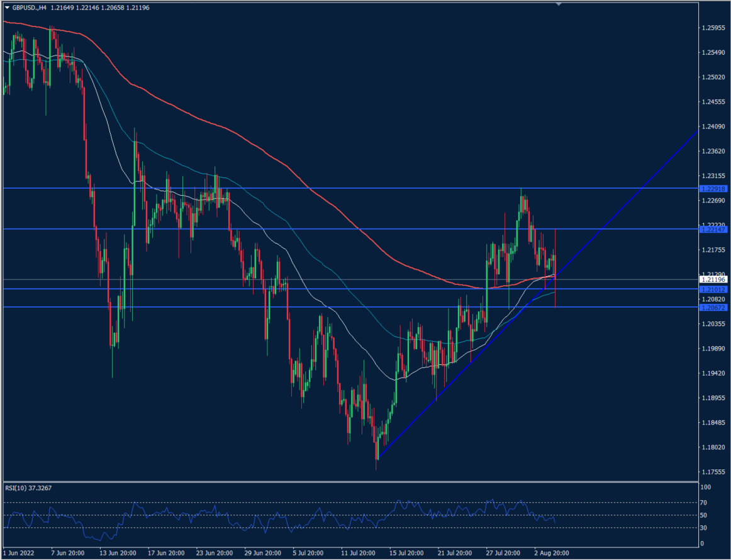The image size is (731, 560).
Task: Select the 1.21012 horizontal line price label
Action: click(x=714, y=289)
